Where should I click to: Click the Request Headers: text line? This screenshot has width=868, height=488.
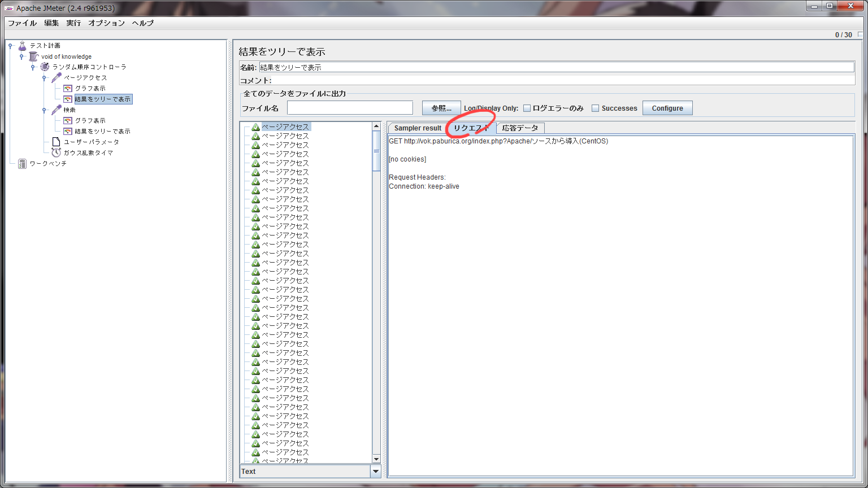point(417,177)
